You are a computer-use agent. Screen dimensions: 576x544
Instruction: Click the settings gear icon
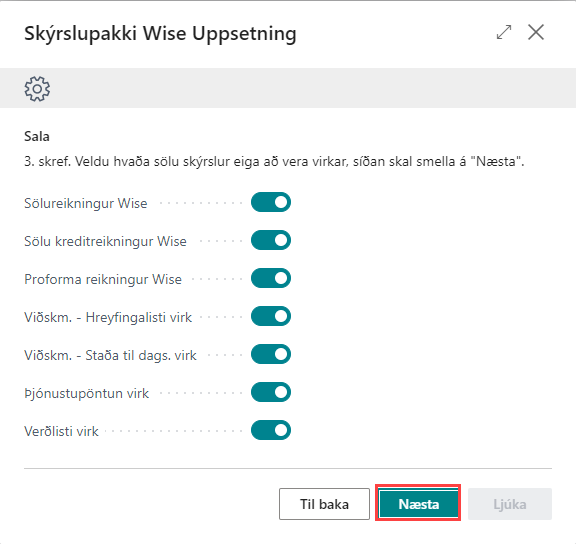pos(37,89)
